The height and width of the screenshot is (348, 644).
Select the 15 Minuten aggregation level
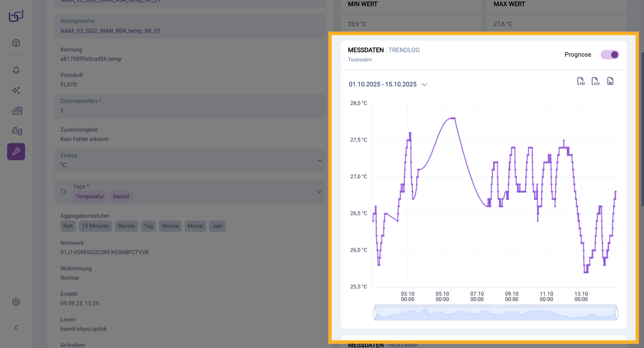point(95,226)
